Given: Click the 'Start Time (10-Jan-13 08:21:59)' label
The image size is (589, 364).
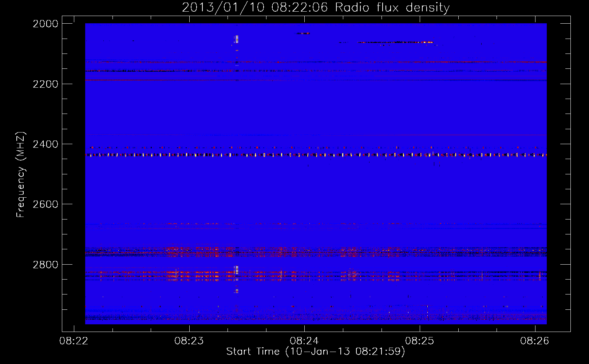Looking at the screenshot, I should pyautogui.click(x=316, y=351).
